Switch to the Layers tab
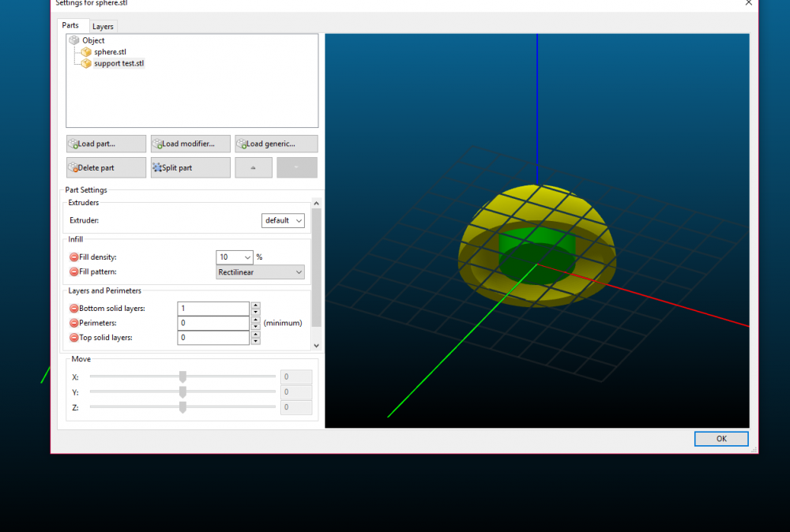Screen dimensions: 790x532 point(103,26)
